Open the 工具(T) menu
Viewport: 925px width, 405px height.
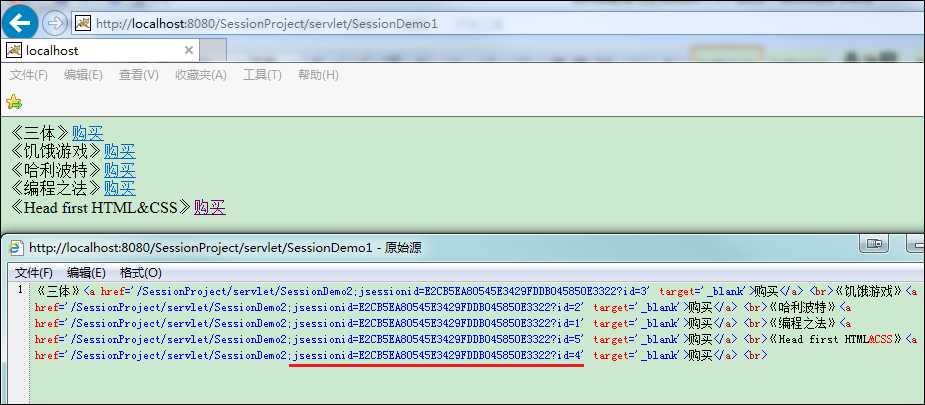pyautogui.click(x=262, y=75)
